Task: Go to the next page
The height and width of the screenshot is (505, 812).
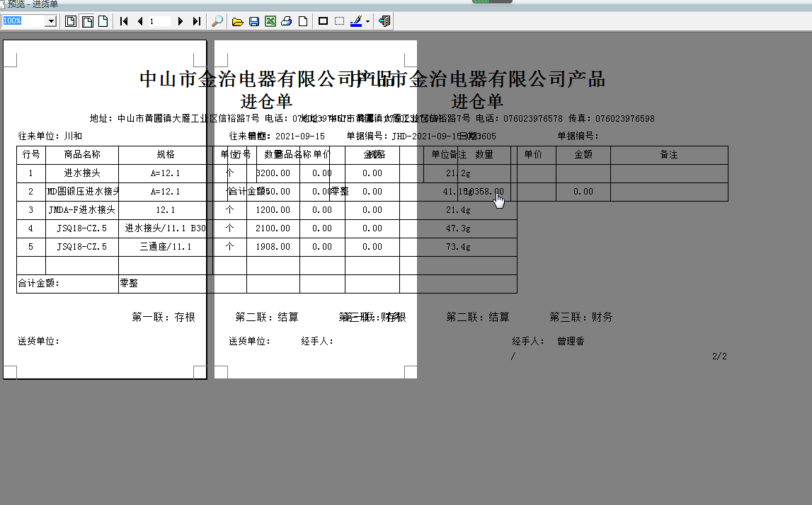Action: (181, 21)
